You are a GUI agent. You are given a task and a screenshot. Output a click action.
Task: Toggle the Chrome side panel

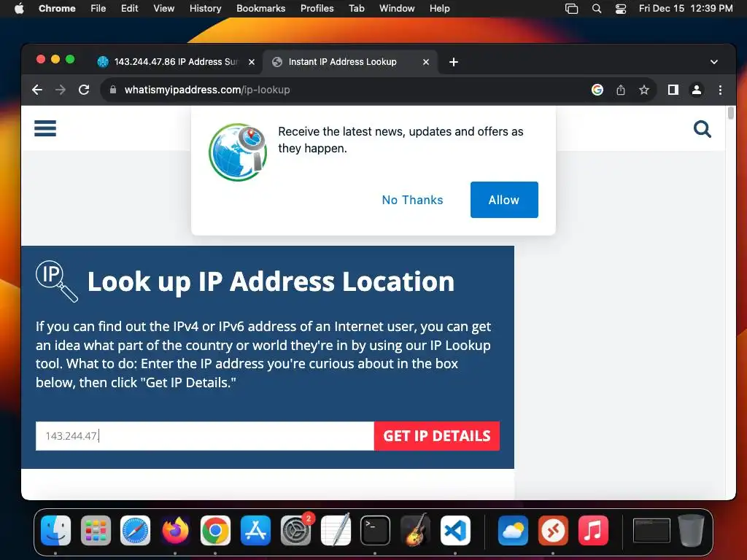673,90
